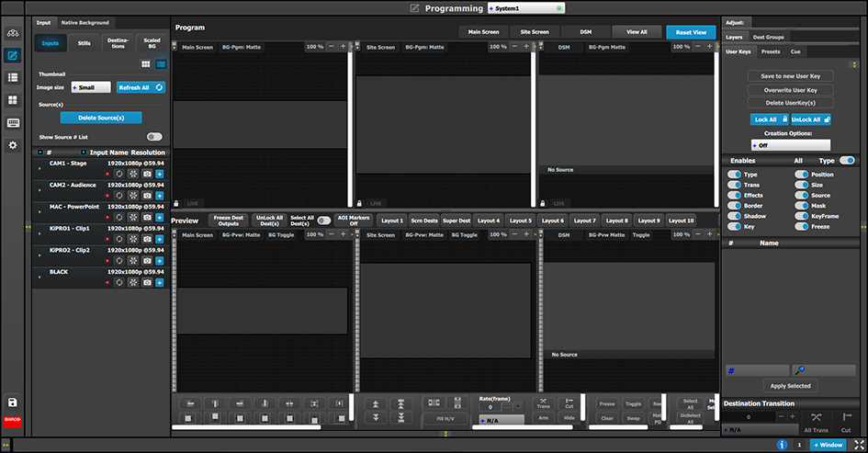Open the Creation Options Off dropdown
This screenshot has width=868, height=453.
click(x=791, y=145)
